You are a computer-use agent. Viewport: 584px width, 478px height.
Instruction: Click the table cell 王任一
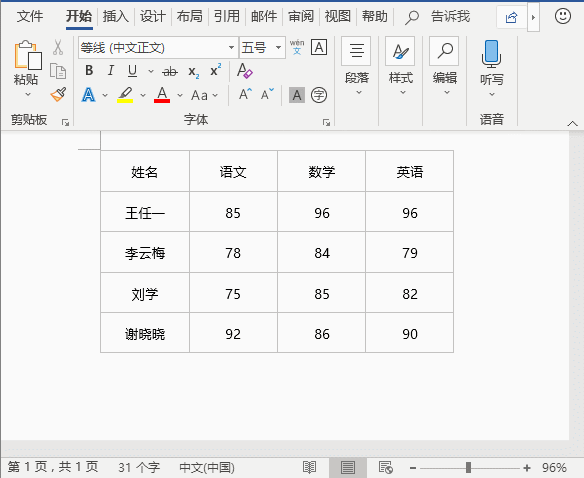coord(145,213)
